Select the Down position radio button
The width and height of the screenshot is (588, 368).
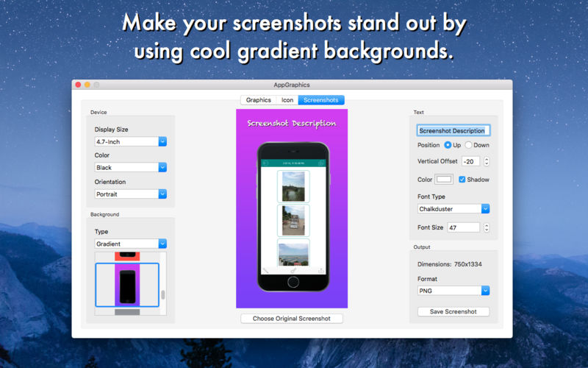coord(468,145)
